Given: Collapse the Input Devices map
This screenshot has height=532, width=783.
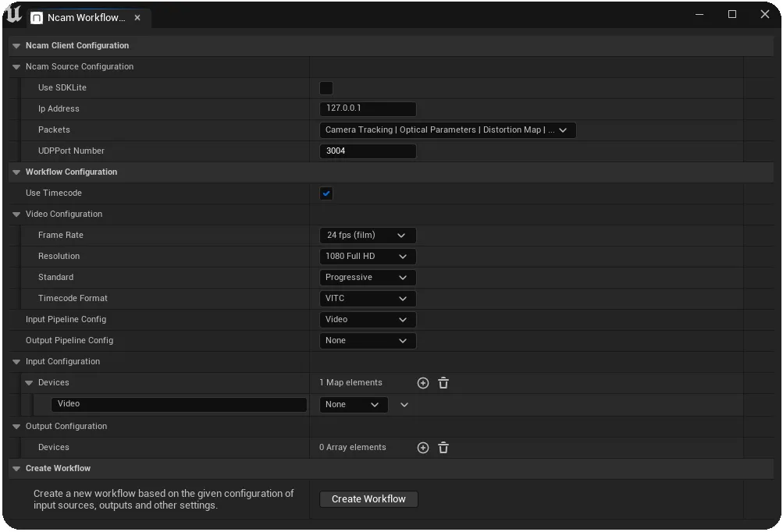Looking at the screenshot, I should (29, 383).
